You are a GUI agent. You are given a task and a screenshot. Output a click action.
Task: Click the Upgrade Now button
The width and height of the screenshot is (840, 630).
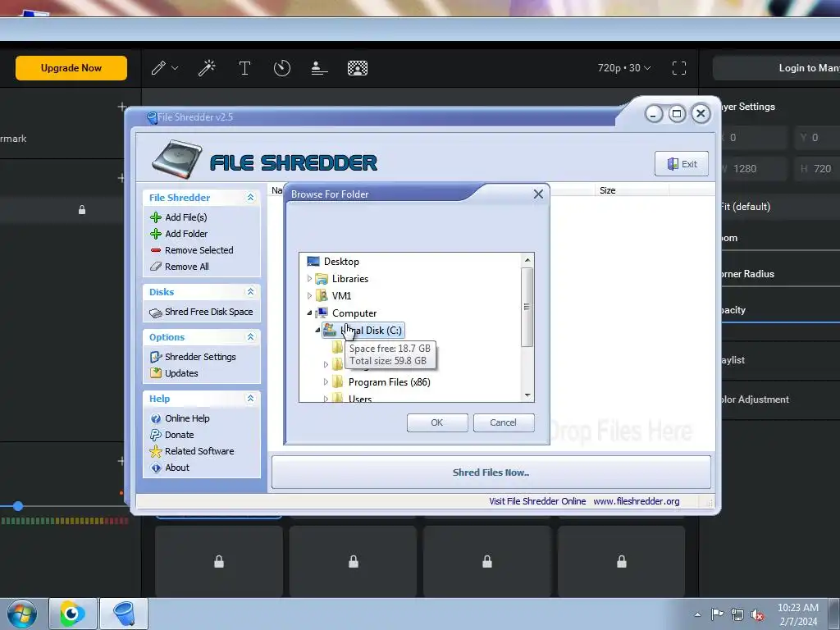point(71,68)
